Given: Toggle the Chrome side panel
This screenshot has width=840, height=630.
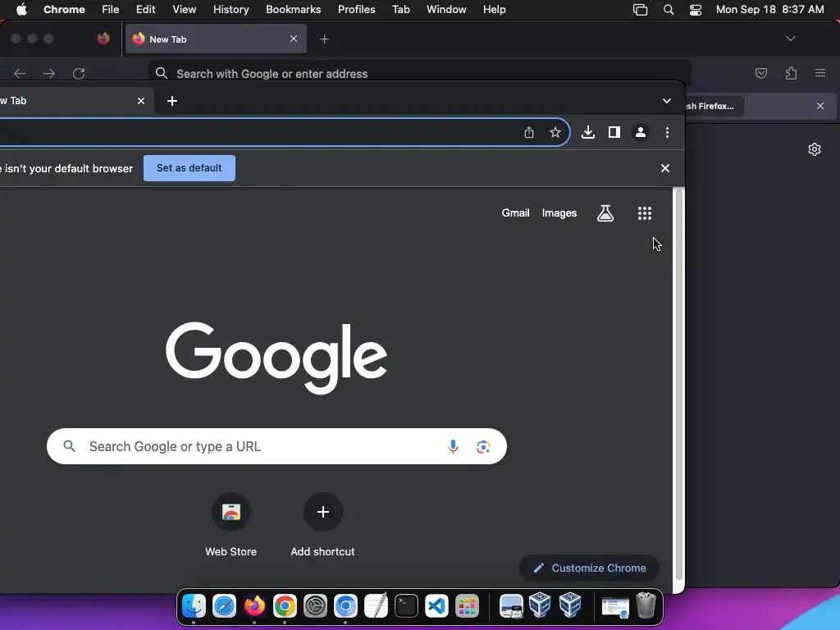Looking at the screenshot, I should click(614, 132).
